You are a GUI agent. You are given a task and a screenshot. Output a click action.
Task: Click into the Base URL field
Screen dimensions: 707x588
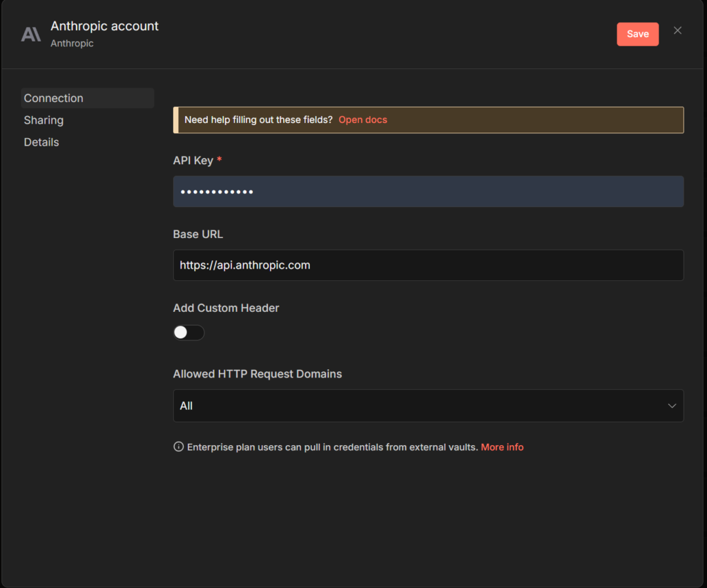[428, 265]
